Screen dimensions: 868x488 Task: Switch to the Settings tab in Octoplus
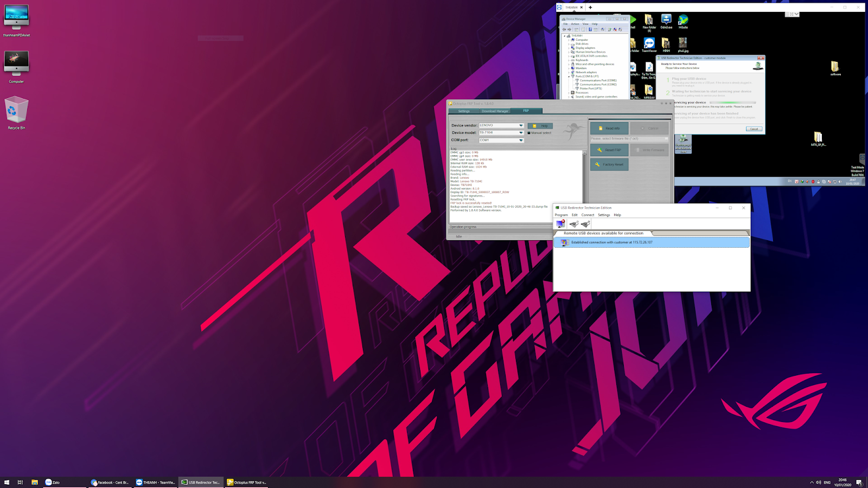(x=464, y=111)
